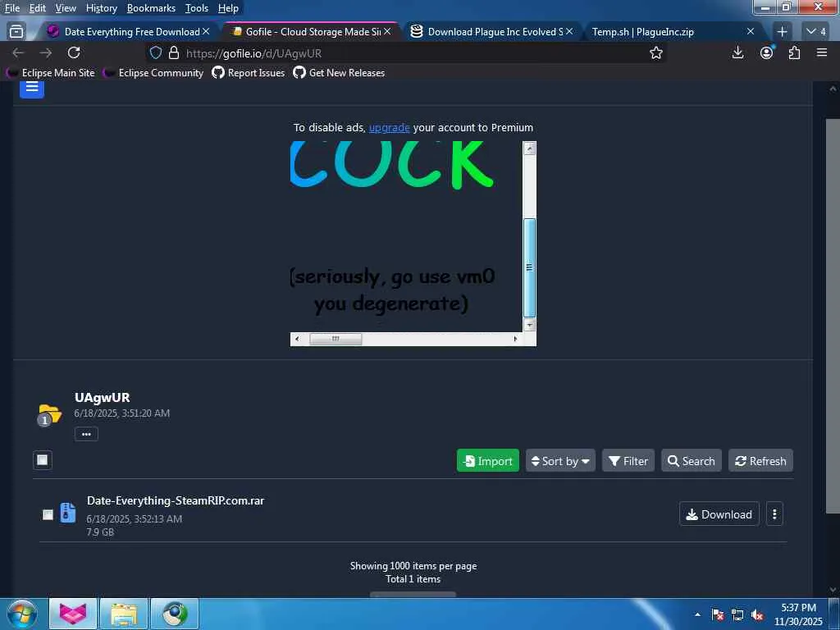Screen dimensions: 840x630
Task: Open the Extensions puzzle icon
Action: tap(794, 52)
